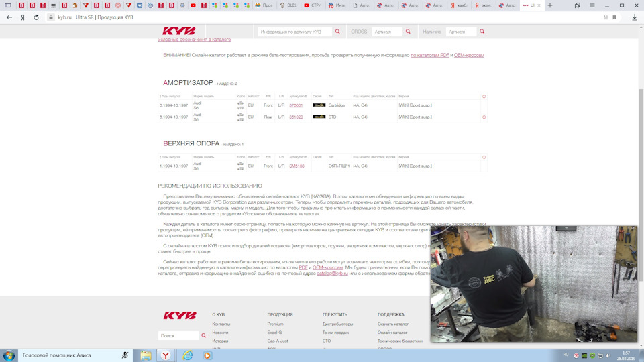Open article 376001 link
This screenshot has height=362, width=644.
click(296, 105)
